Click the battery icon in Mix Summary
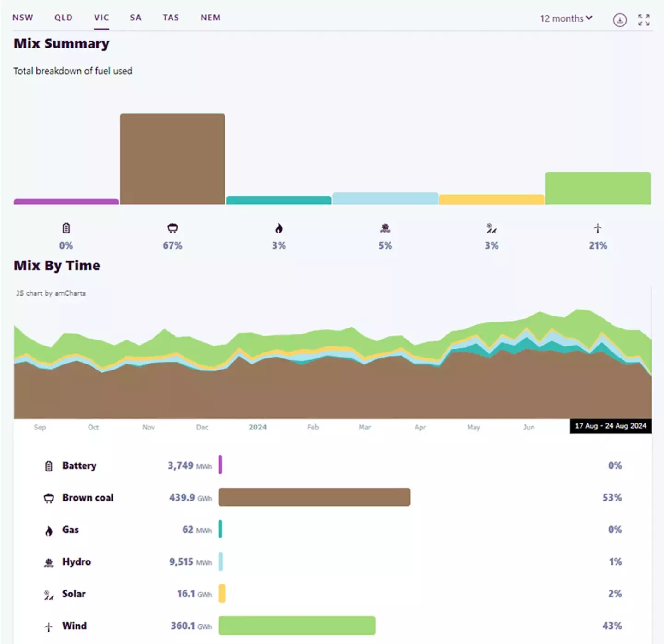Viewport: 664px width, 644px height. click(x=66, y=228)
